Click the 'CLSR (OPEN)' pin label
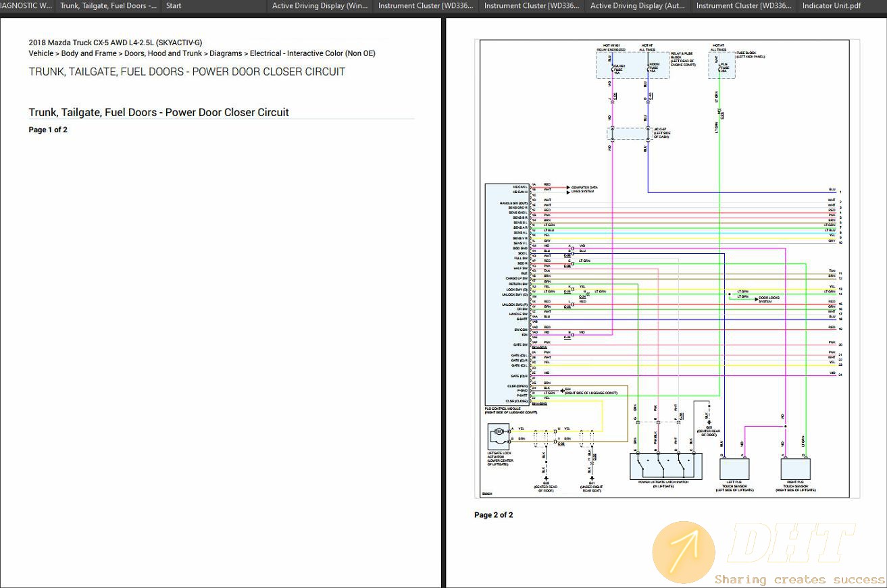This screenshot has height=588, width=887. point(517,385)
